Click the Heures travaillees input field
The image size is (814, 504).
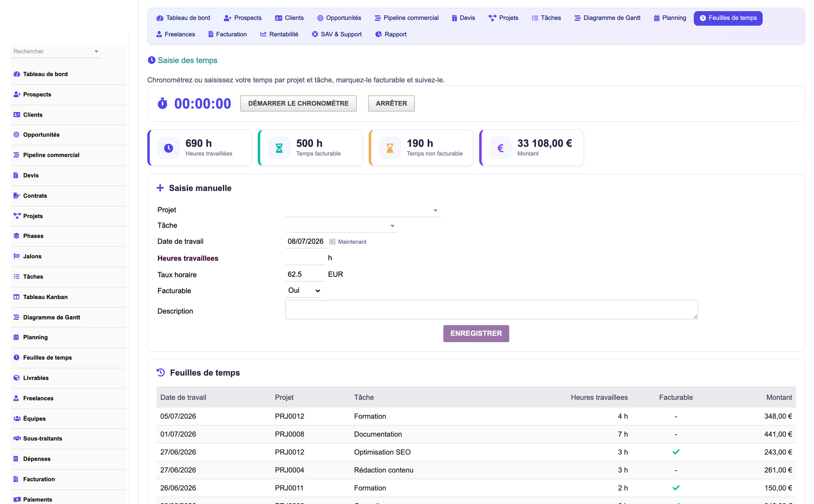305,258
